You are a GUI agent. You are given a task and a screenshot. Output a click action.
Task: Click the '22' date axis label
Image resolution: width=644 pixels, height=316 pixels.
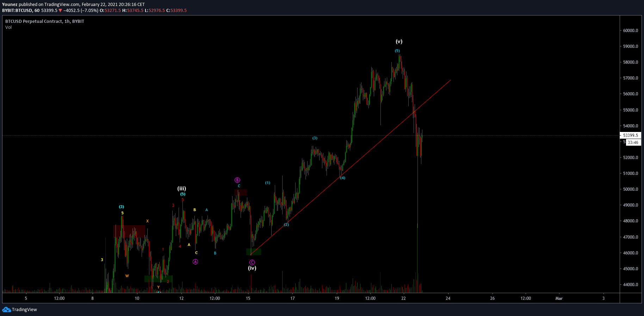tap(403, 298)
